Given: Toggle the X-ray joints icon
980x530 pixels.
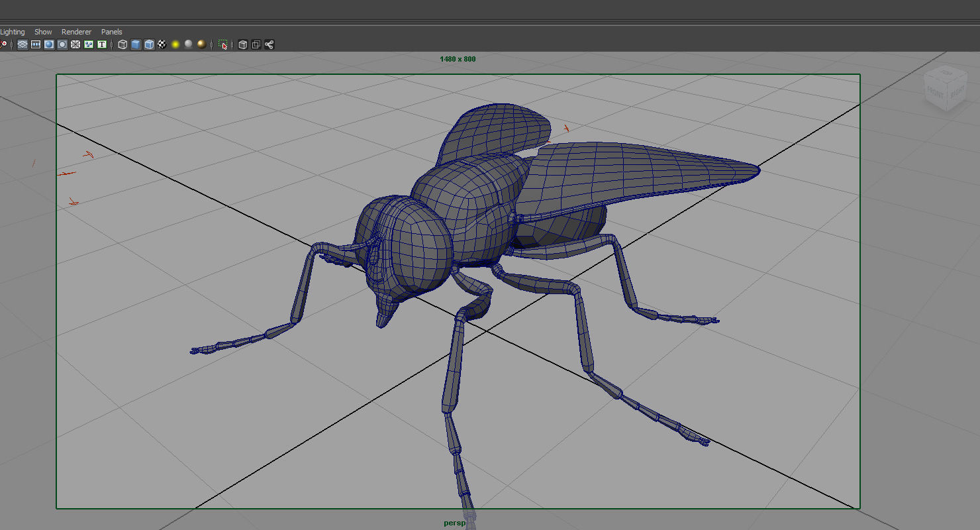Looking at the screenshot, I should [269, 44].
